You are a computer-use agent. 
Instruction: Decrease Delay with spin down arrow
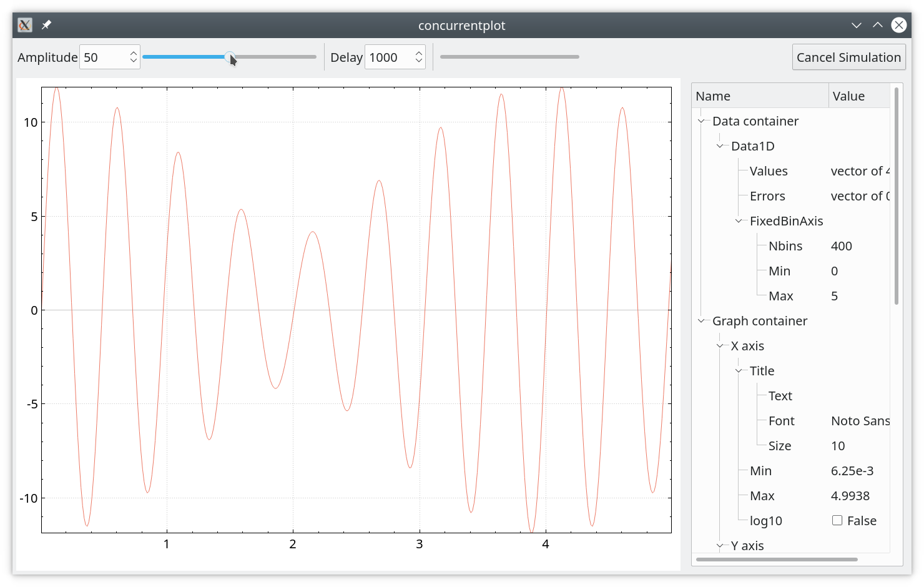tap(419, 61)
